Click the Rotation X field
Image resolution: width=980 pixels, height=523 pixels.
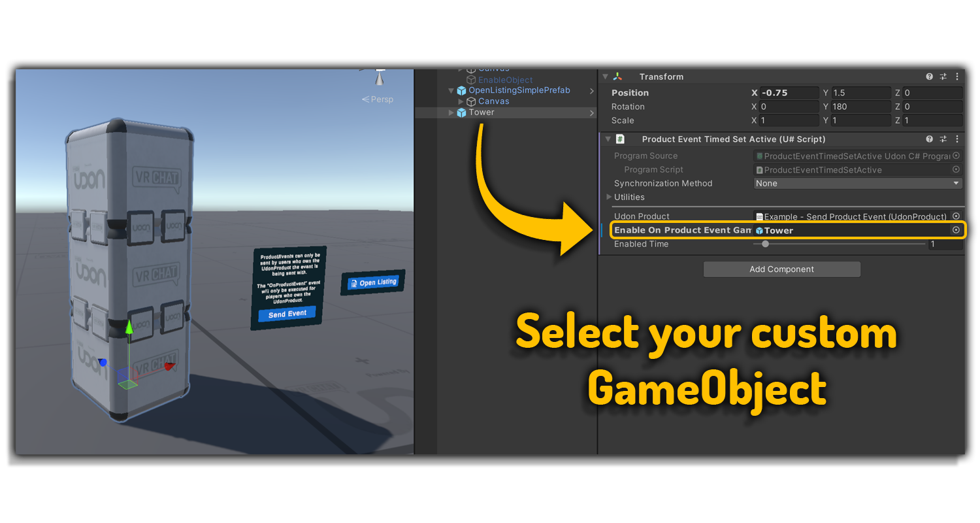point(789,107)
